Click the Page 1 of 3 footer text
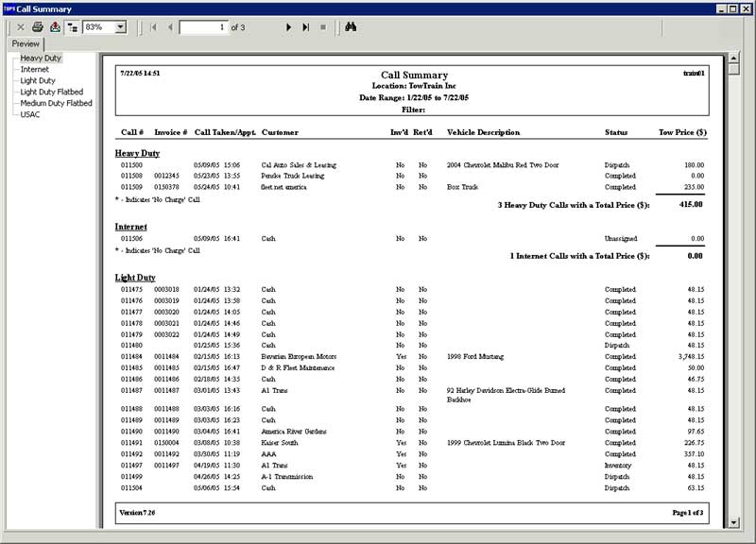The height and width of the screenshot is (544, 756). coord(688,513)
